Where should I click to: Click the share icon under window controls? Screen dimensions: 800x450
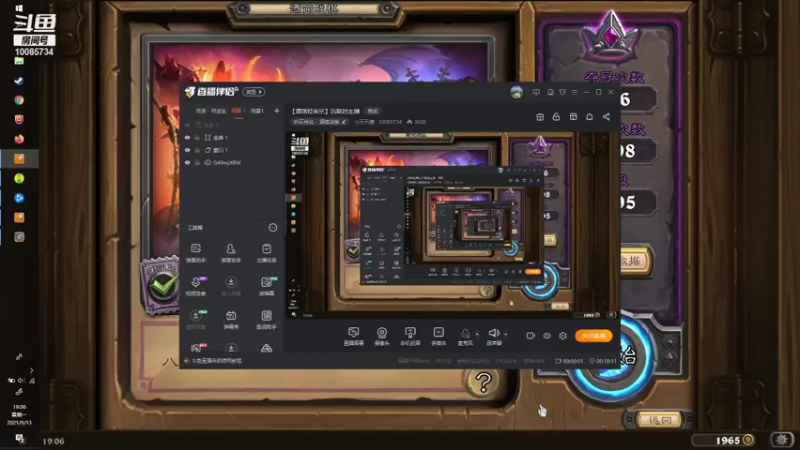606,117
